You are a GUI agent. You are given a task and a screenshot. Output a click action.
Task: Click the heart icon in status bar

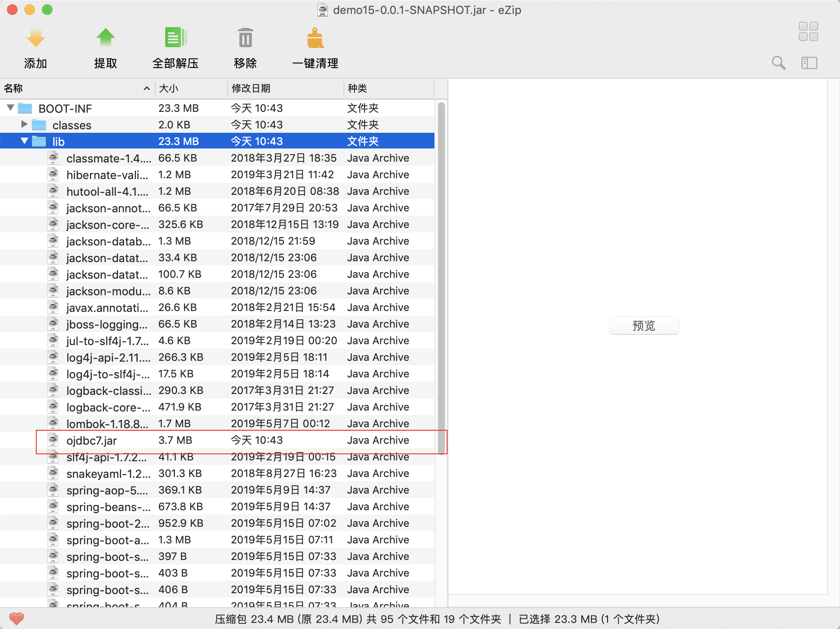click(17, 619)
